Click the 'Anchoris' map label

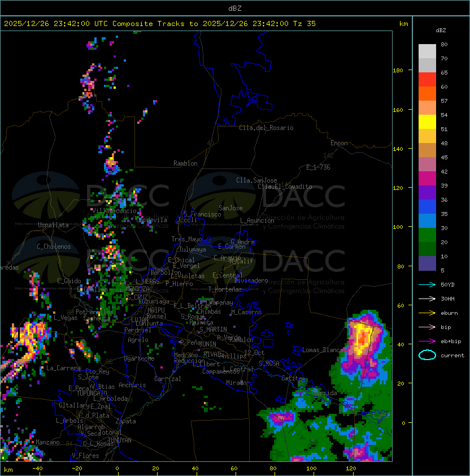coord(132,385)
